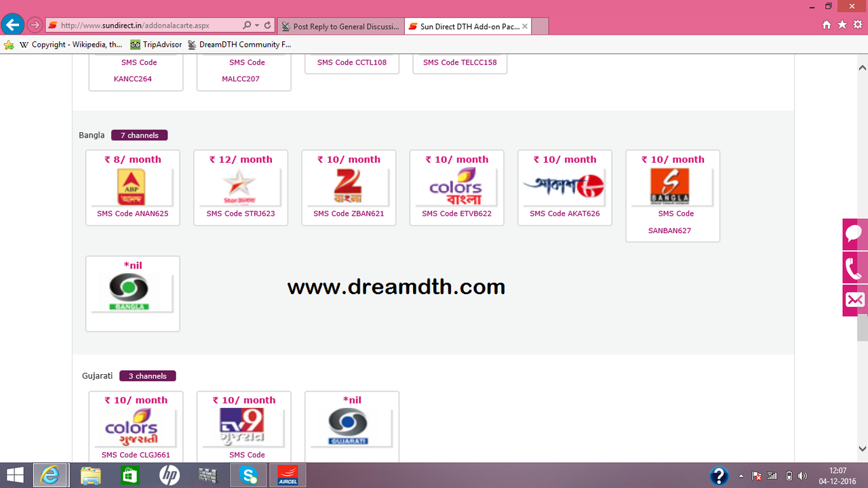Switch to Post Reply to General Discussion tab

tap(341, 26)
